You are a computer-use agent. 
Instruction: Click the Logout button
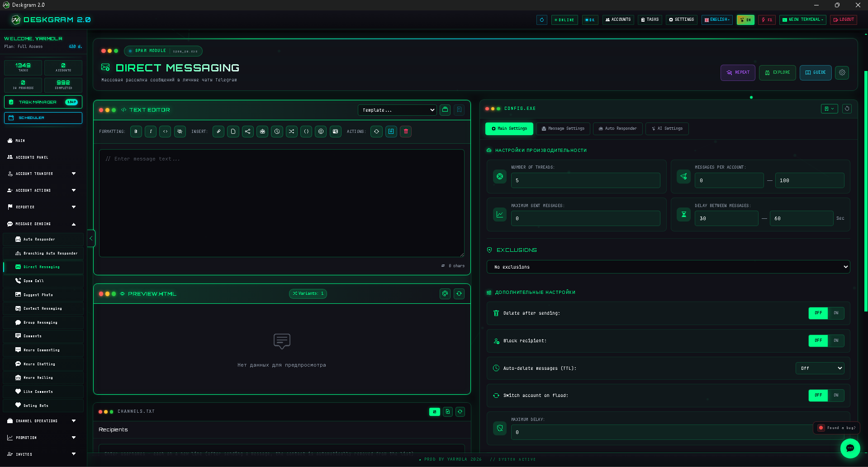coord(844,20)
